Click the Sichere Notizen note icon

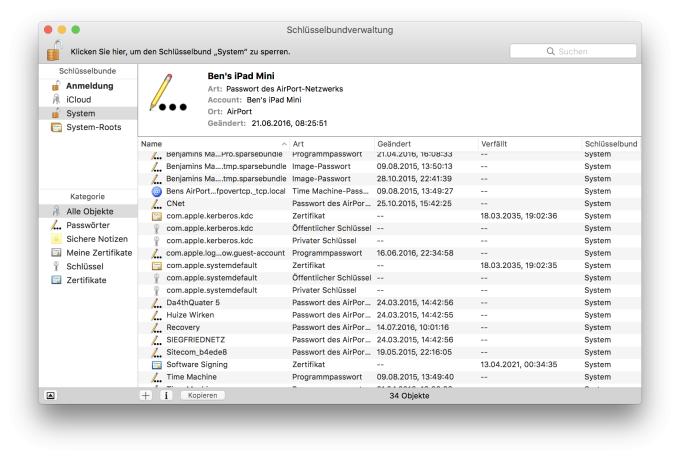pos(56,239)
